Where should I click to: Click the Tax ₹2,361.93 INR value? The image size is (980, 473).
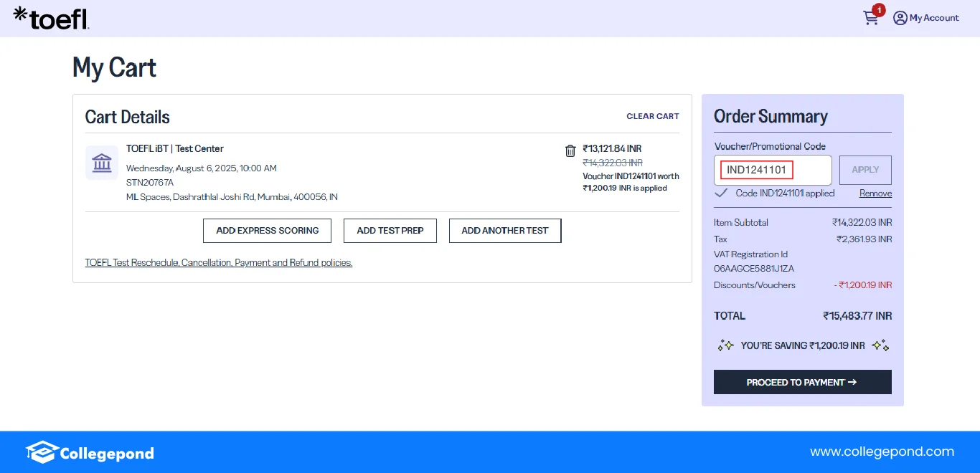pyautogui.click(x=864, y=239)
